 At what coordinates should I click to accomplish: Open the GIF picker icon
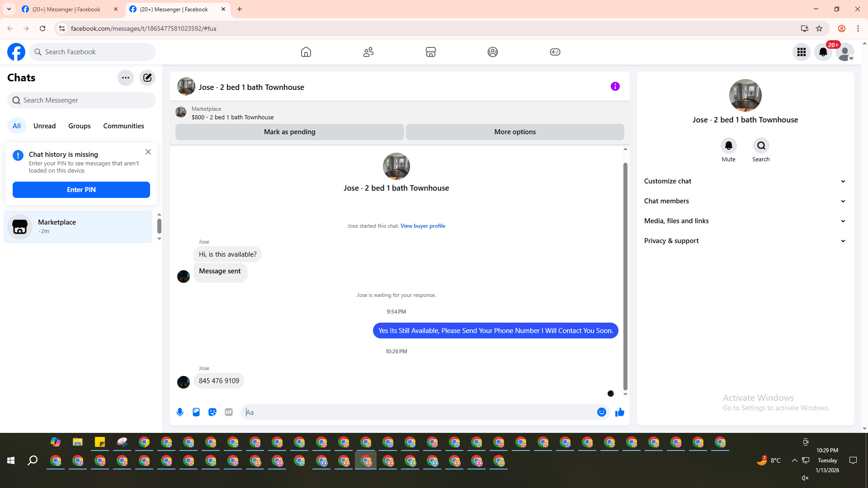click(x=229, y=412)
